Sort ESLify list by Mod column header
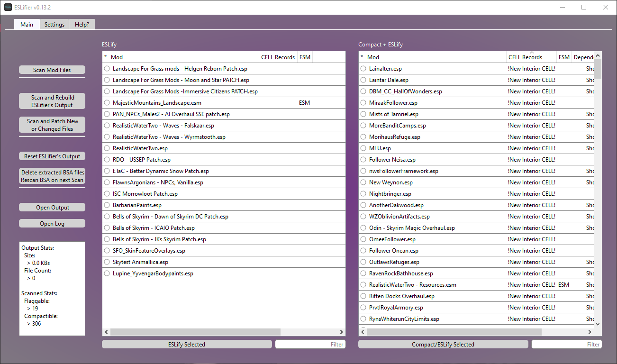The image size is (617, 364). (185, 57)
